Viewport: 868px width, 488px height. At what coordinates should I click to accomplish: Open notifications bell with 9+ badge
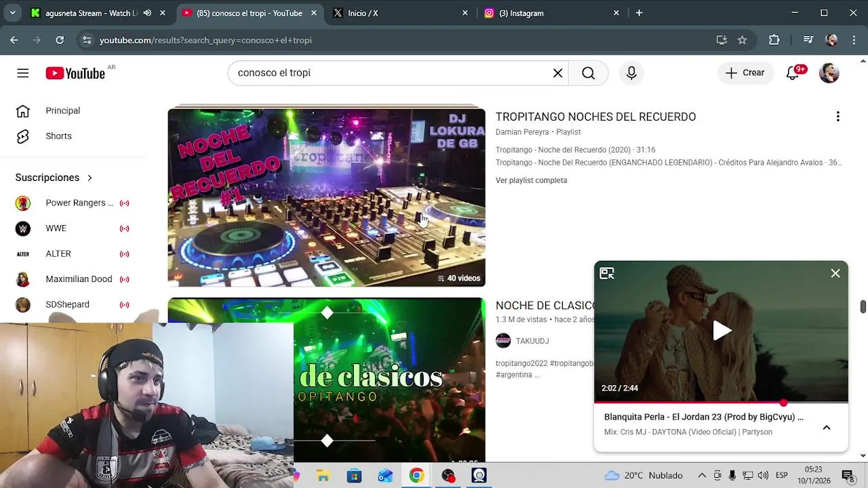pos(793,73)
